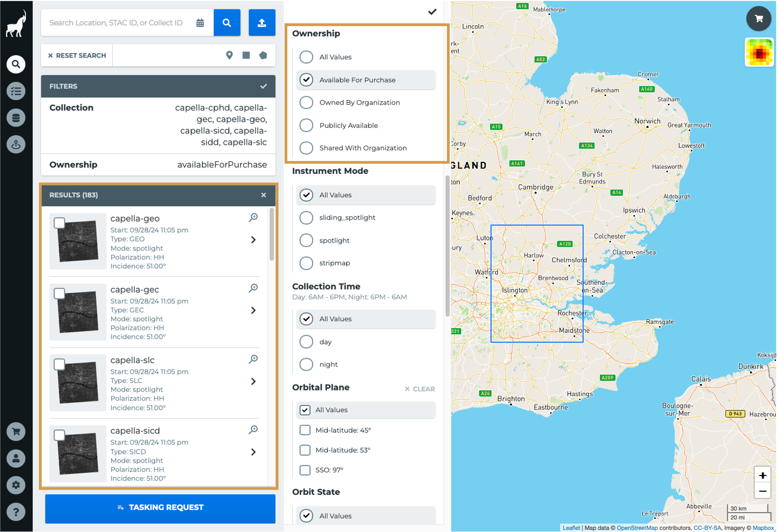Toggle Orbital Plane All Values checkbox

tap(305, 410)
